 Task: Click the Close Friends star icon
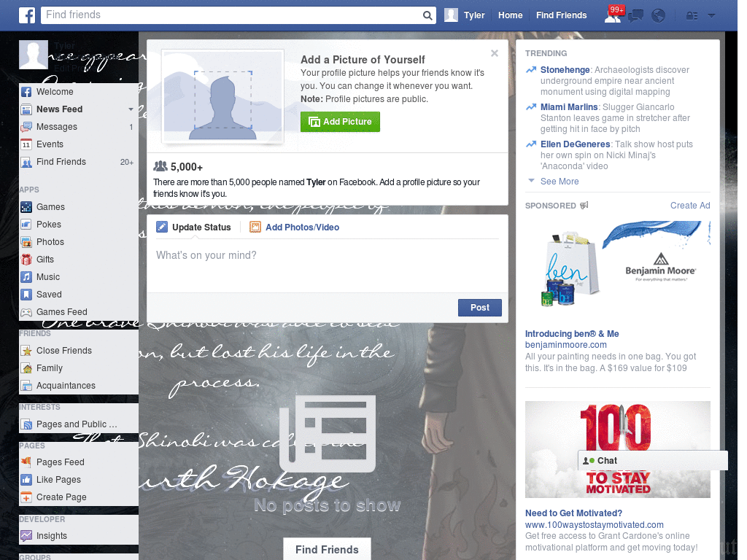[x=26, y=351]
